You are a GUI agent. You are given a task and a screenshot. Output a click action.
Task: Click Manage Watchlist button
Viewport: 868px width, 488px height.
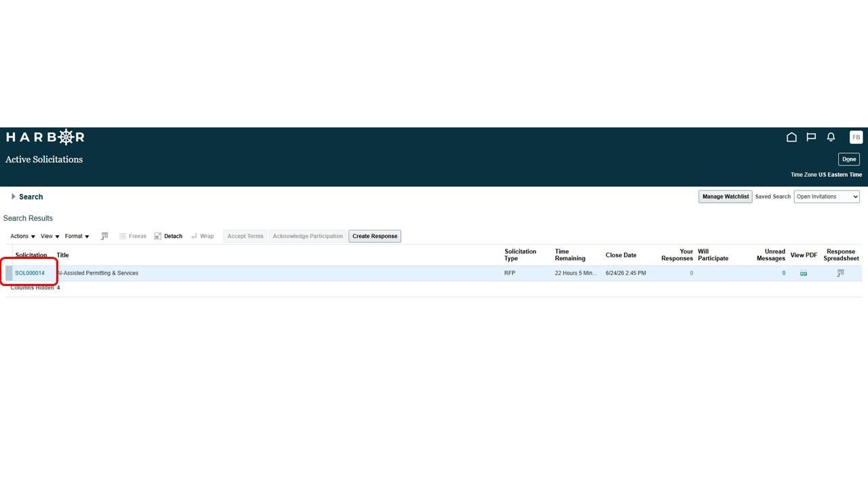726,197
